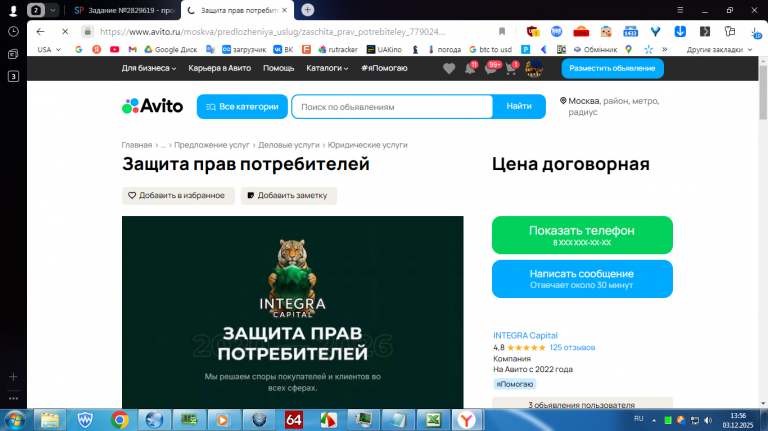Click Показать телефон button

pos(582,235)
